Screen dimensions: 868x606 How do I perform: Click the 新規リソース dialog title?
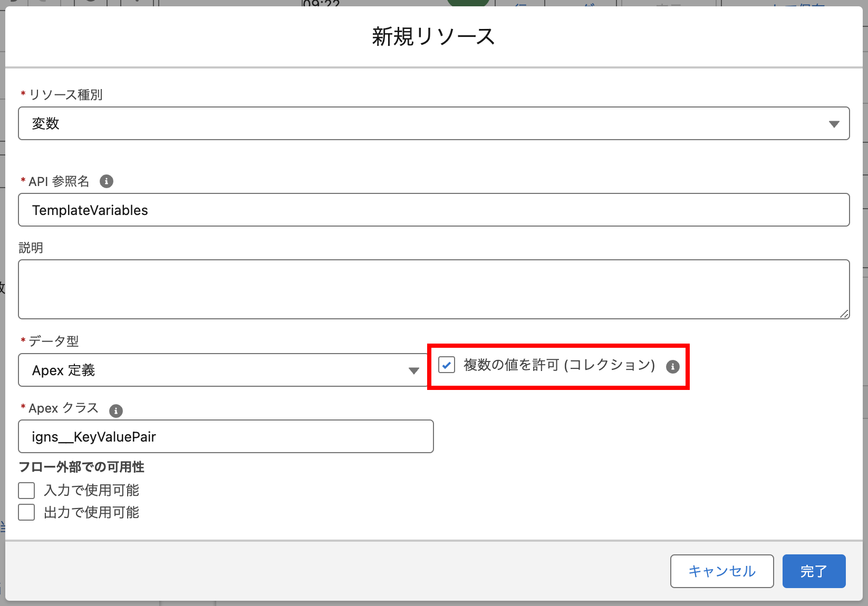[x=433, y=37]
